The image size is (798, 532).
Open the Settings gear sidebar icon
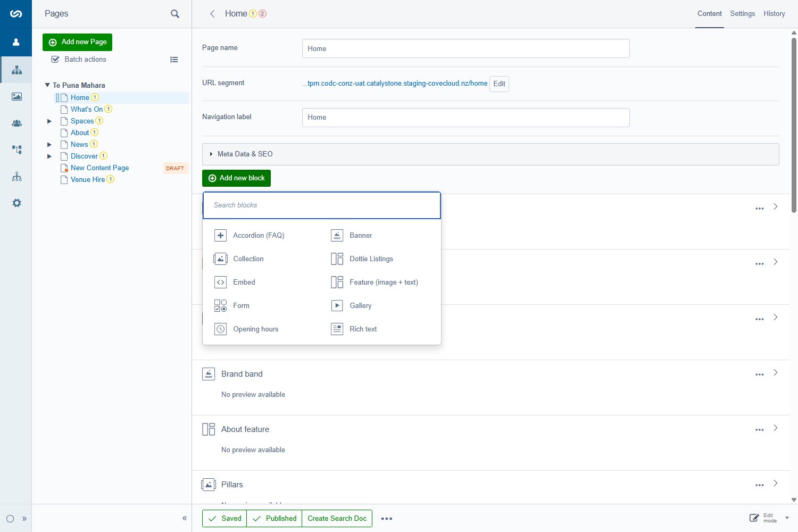click(16, 203)
